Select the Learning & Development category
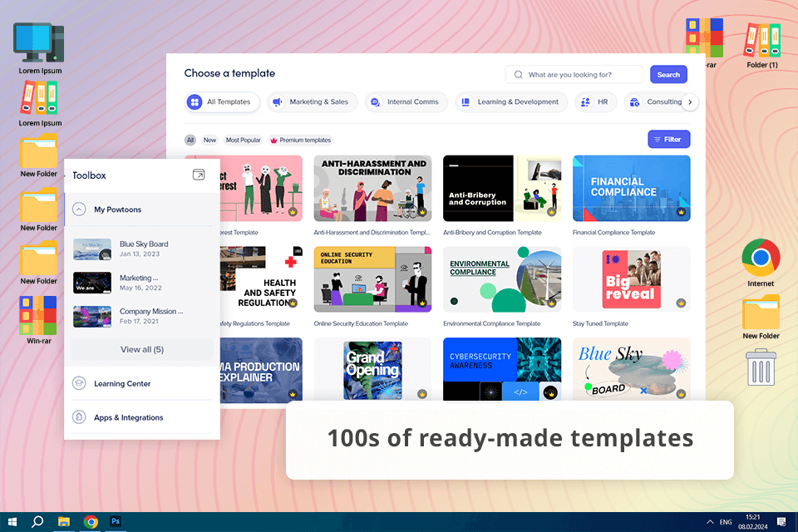The width and height of the screenshot is (798, 532). pyautogui.click(x=511, y=101)
